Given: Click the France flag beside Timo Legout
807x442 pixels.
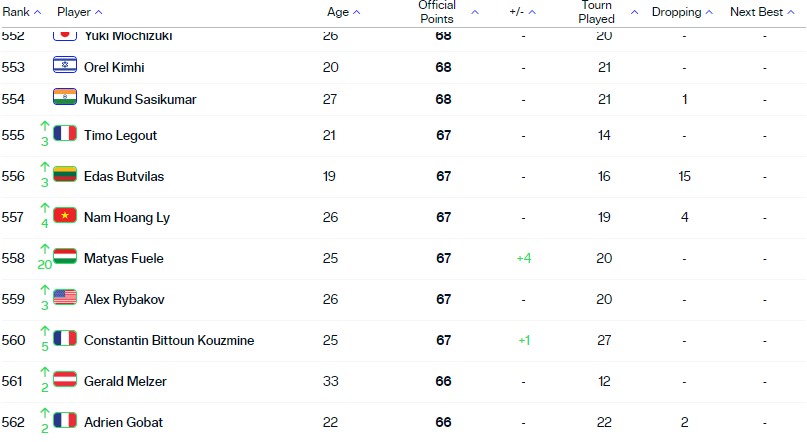Looking at the screenshot, I should point(65,133).
